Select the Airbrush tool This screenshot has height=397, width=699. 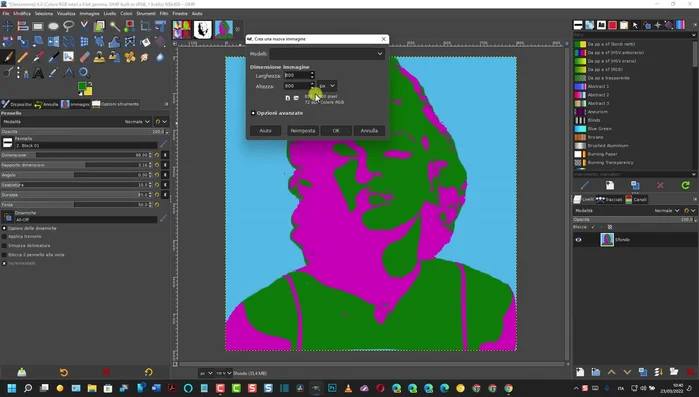pos(38,57)
